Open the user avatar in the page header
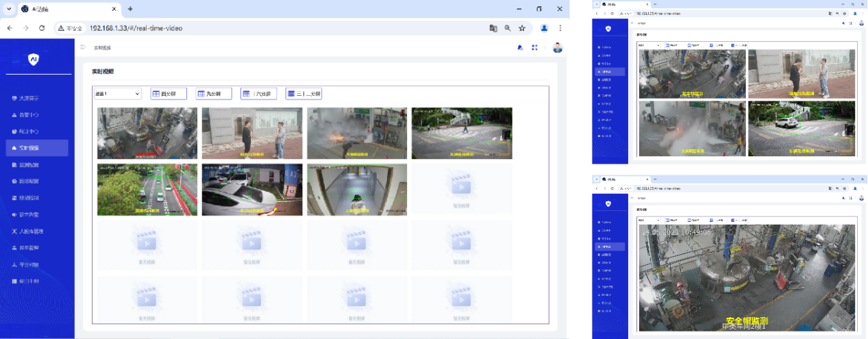 [x=557, y=47]
